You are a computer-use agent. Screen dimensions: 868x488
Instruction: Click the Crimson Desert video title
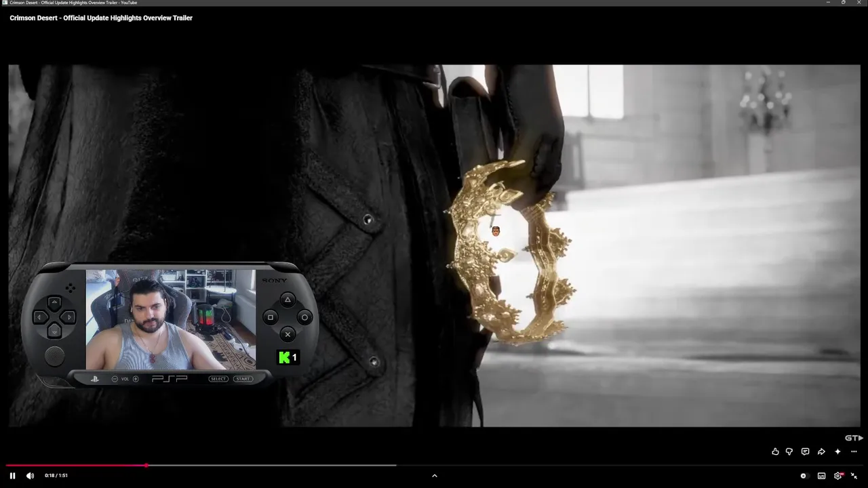coord(101,18)
